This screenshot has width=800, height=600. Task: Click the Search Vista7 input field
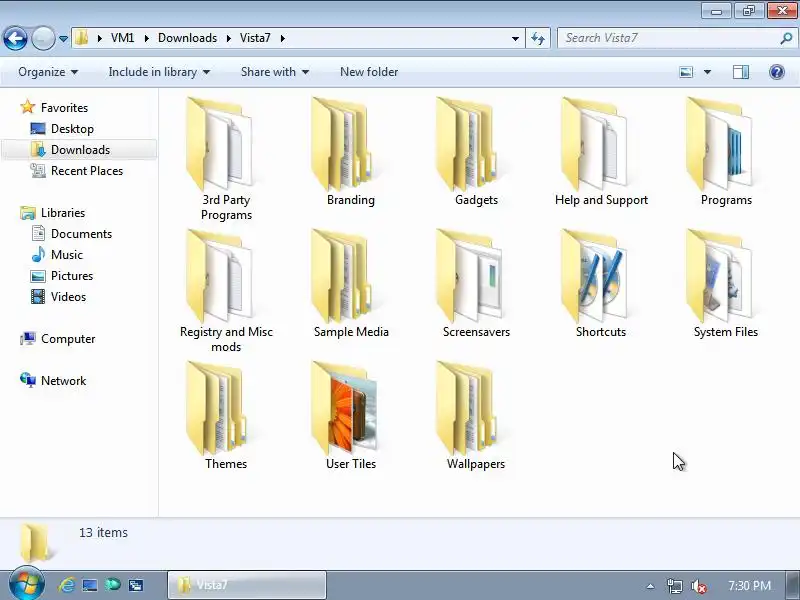point(668,38)
